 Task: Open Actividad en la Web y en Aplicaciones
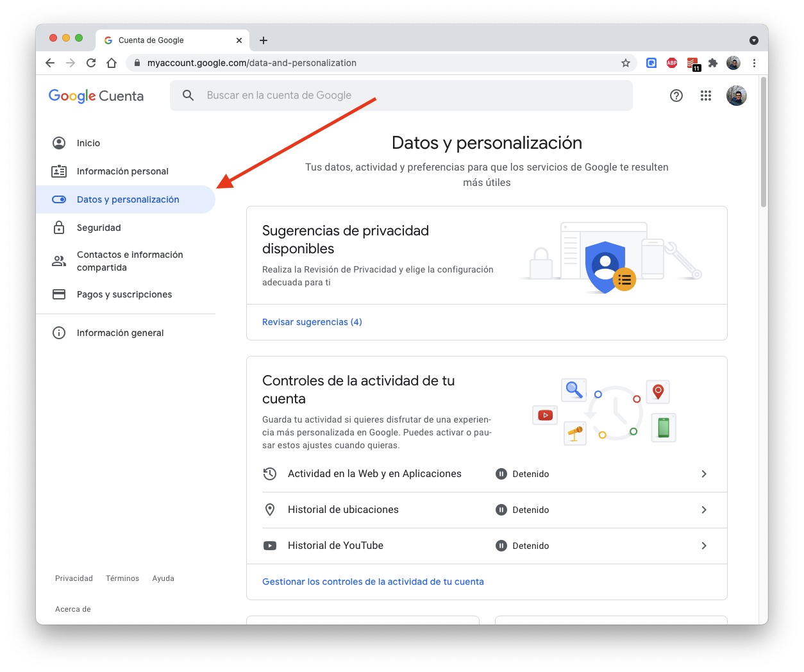(374, 474)
